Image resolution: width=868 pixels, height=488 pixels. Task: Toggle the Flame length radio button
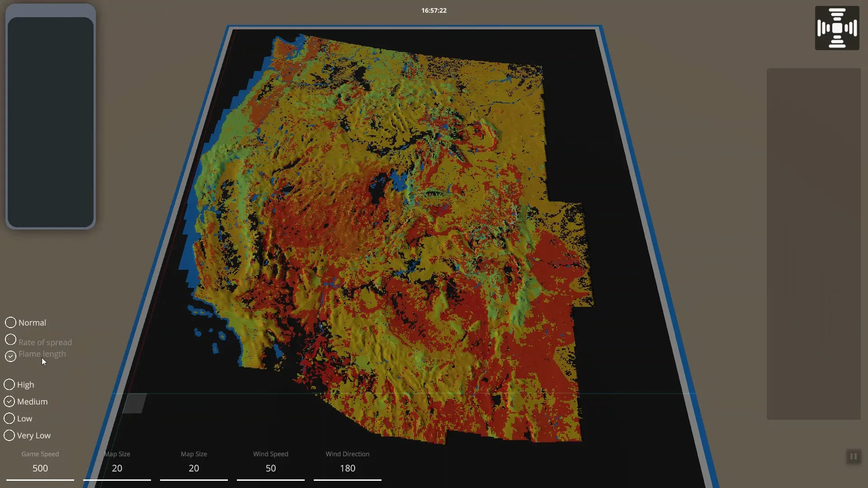point(10,357)
